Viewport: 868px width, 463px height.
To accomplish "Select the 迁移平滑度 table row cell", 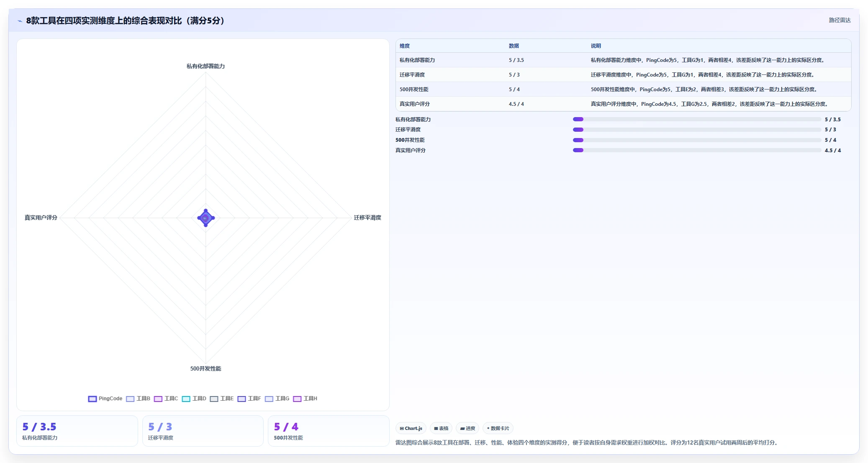I will pos(412,75).
